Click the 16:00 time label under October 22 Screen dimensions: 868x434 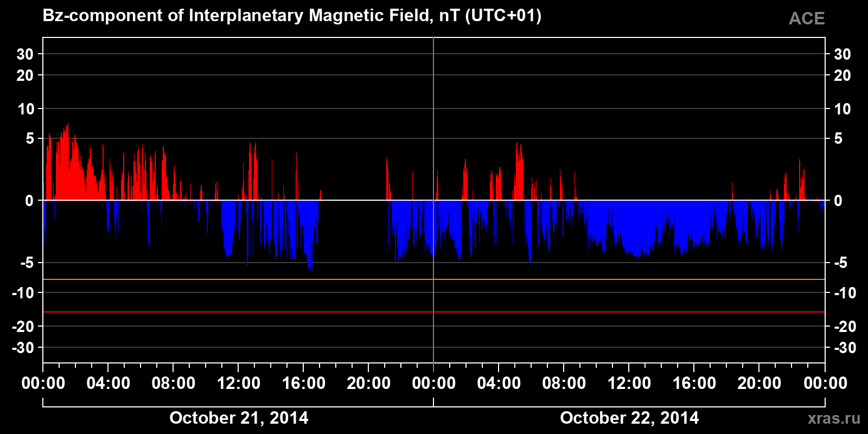[x=694, y=383]
